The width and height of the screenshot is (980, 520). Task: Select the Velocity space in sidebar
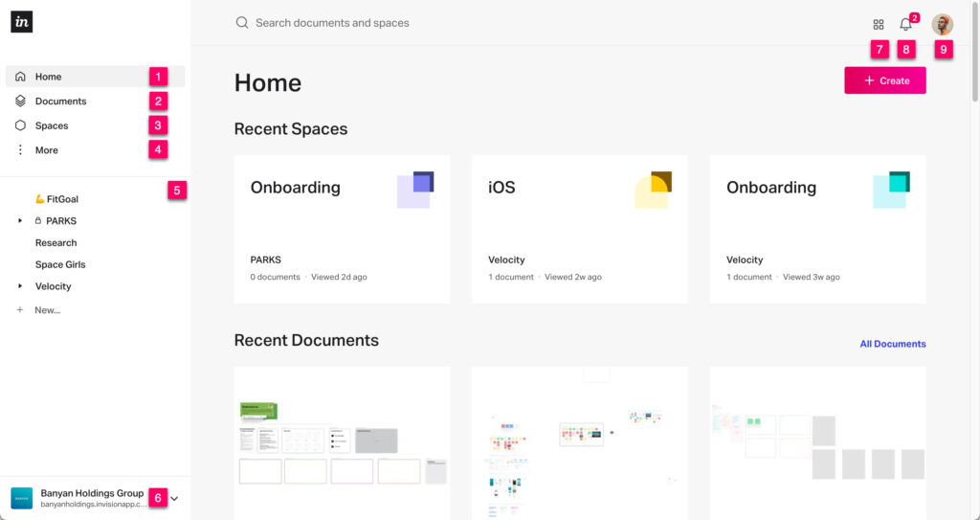click(54, 286)
